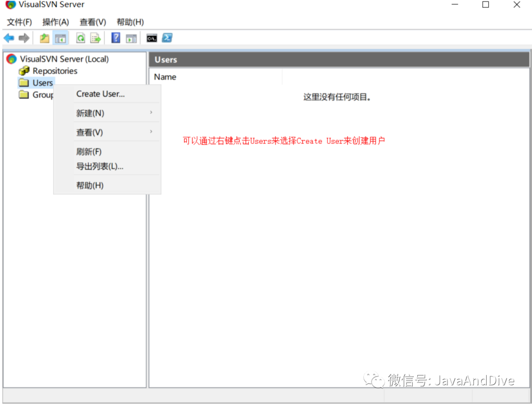Viewport: 532px width, 404px height.
Task: Choose 帮助(H) in the context menu
Action: [107, 186]
